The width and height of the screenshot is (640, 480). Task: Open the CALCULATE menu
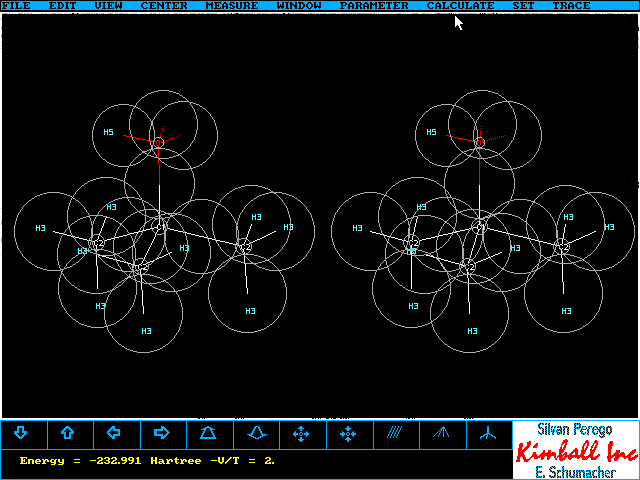(460, 6)
